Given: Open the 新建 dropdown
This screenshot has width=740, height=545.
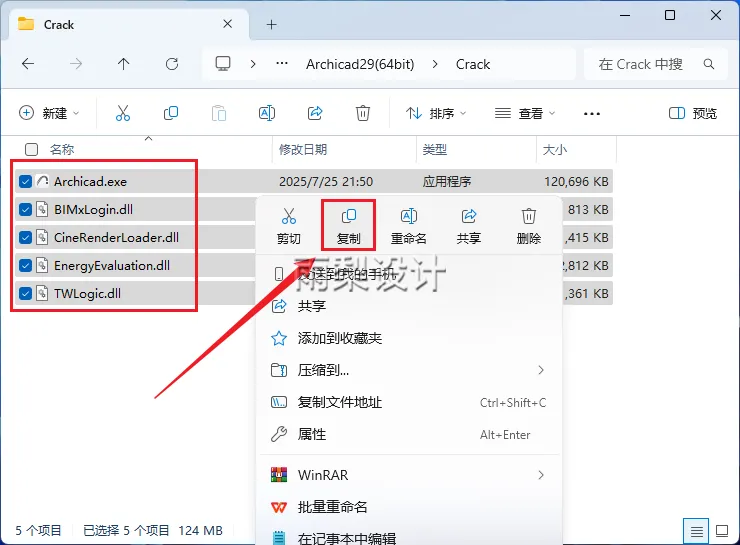Looking at the screenshot, I should 49,113.
